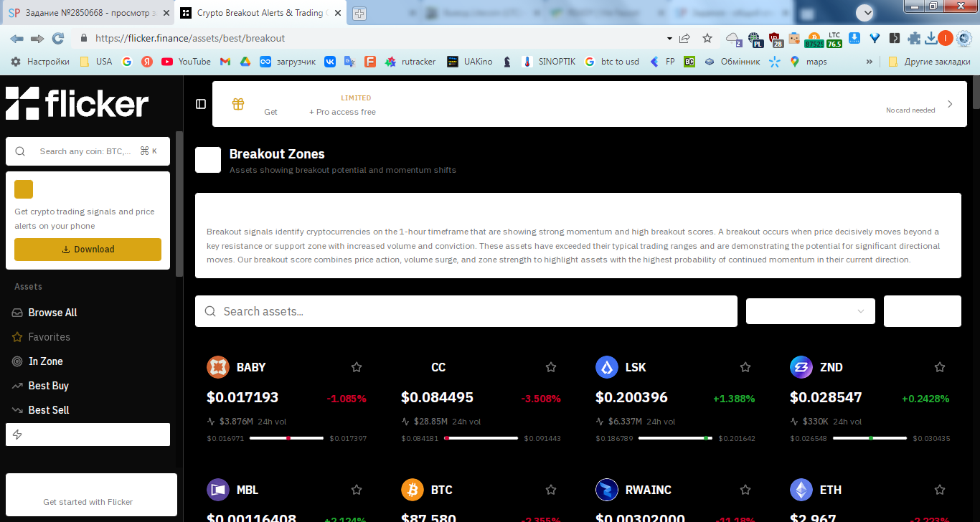Open the tab search dropdown button
980x522 pixels.
pos(865,13)
